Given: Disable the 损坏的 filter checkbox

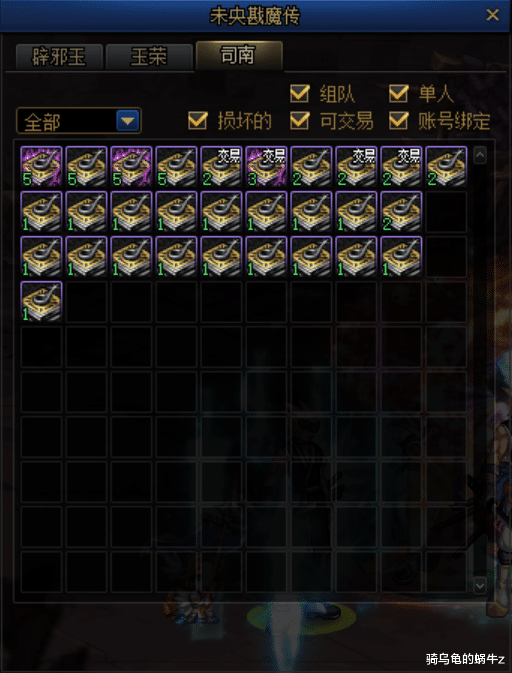Looking at the screenshot, I should [198, 121].
